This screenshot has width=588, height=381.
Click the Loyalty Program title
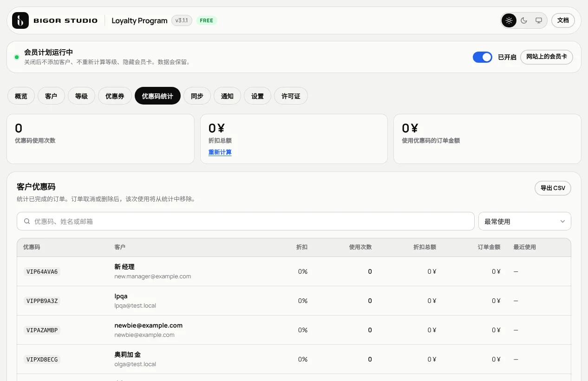point(139,20)
